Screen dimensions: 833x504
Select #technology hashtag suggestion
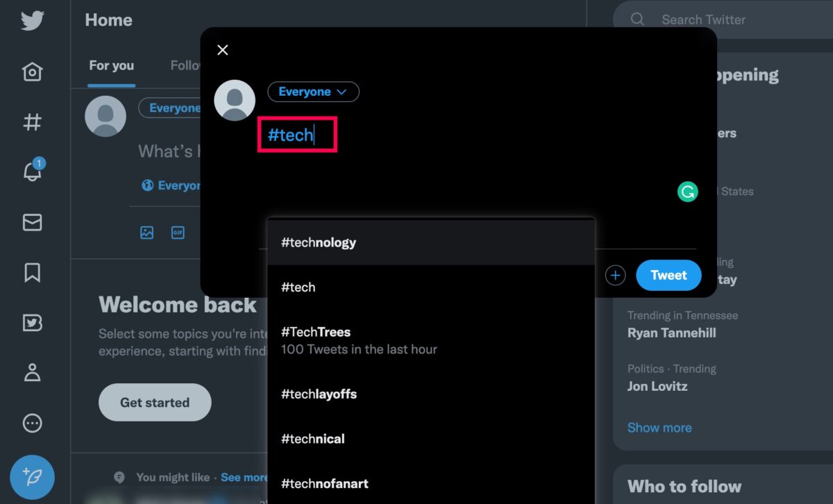tap(431, 242)
